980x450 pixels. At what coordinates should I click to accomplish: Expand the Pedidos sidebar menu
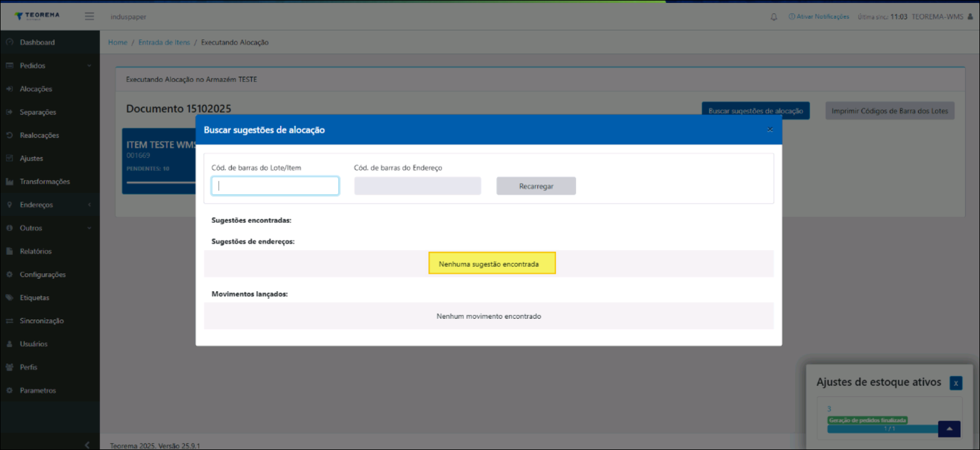pyautogui.click(x=49, y=66)
